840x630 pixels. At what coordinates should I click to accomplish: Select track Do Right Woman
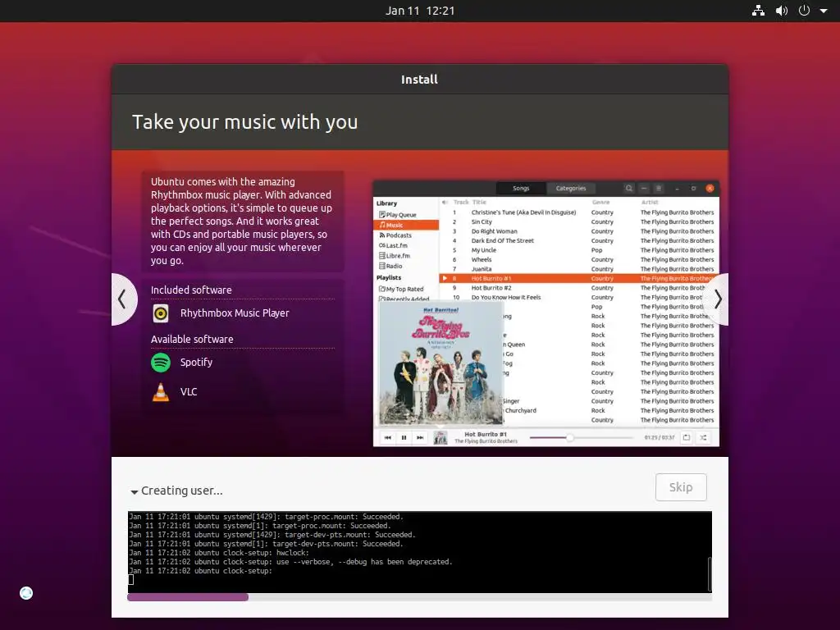[494, 231]
